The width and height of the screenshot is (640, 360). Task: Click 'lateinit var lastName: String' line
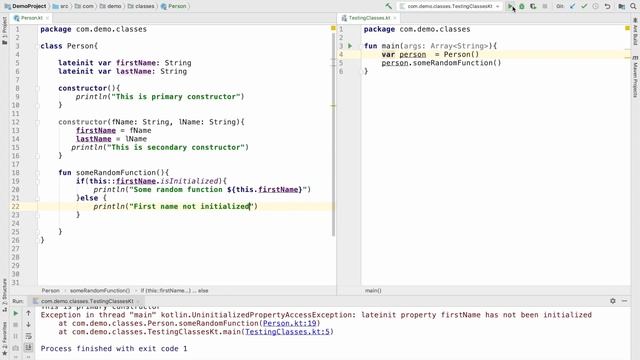click(x=122, y=71)
